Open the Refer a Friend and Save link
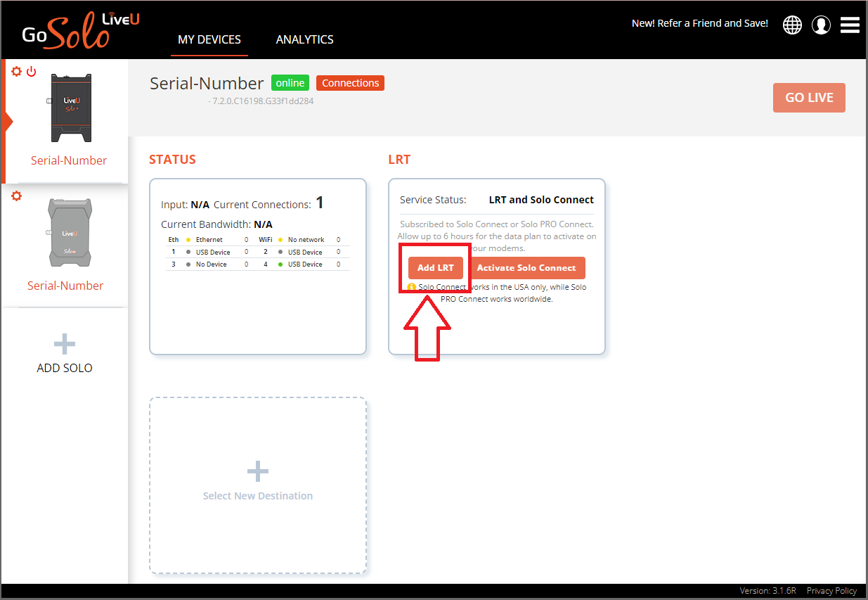The height and width of the screenshot is (600, 868). click(700, 23)
